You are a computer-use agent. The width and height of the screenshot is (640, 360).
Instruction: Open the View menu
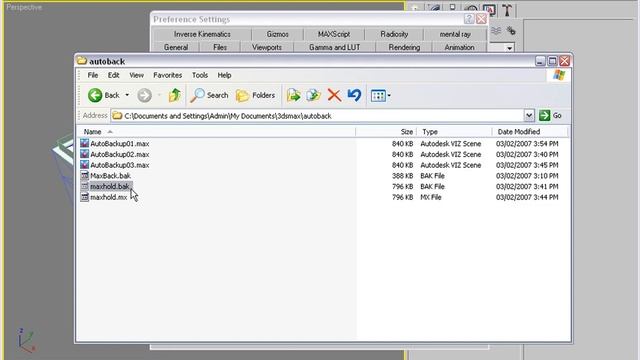tap(136, 75)
